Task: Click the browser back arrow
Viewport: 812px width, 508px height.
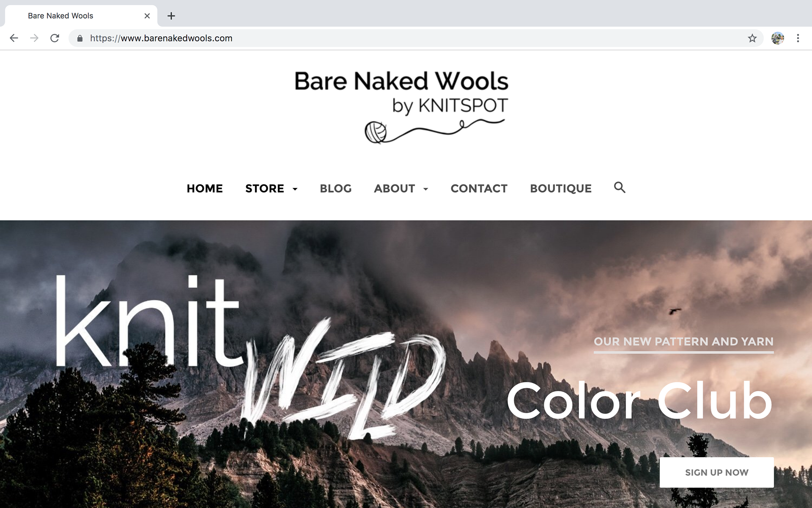Action: click(x=14, y=38)
